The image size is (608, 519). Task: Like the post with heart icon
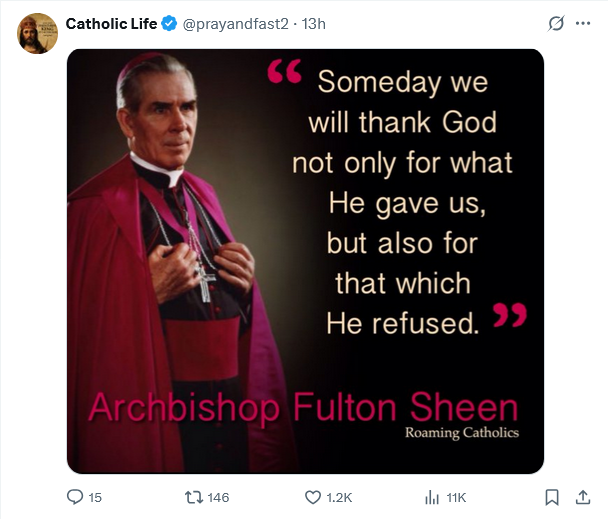pyautogui.click(x=312, y=497)
